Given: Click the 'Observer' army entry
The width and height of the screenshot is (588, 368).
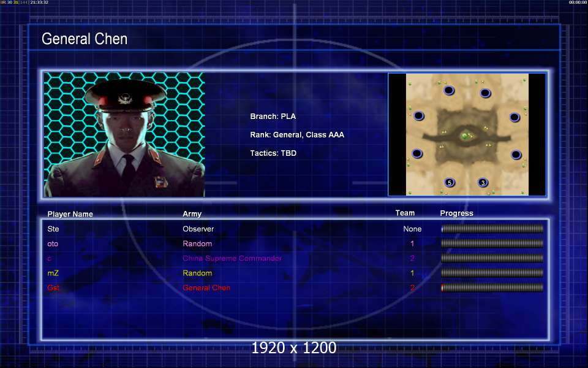Looking at the screenshot, I should pyautogui.click(x=198, y=229).
